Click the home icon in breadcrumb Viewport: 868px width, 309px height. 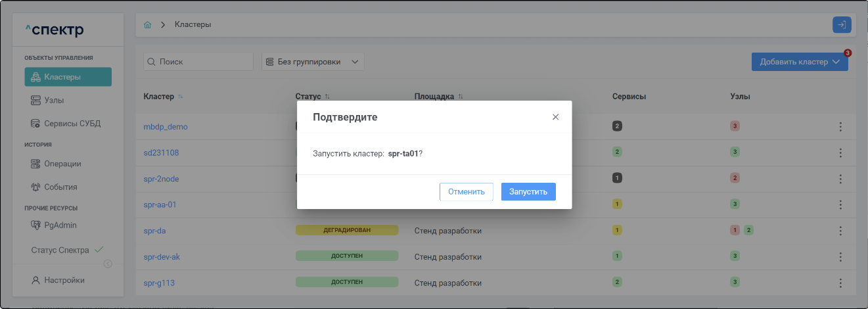(x=148, y=25)
